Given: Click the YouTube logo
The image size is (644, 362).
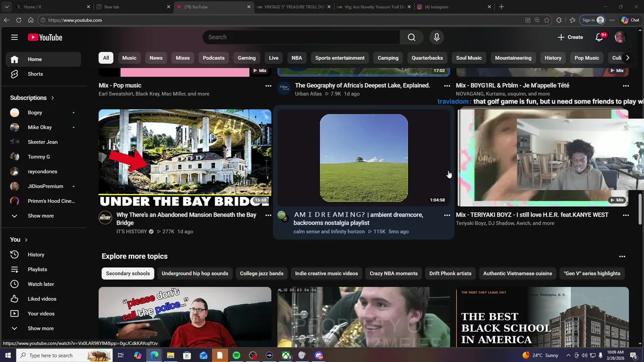Looking at the screenshot, I should (45, 37).
